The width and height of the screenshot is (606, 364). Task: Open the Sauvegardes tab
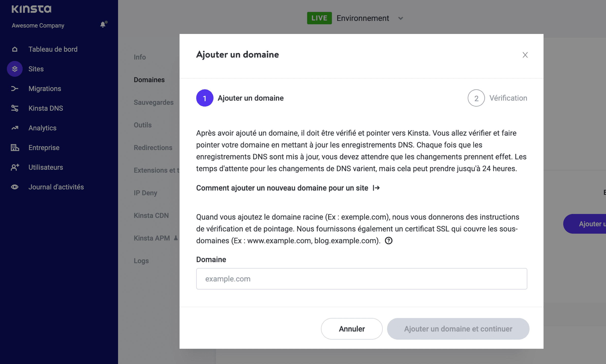[x=153, y=102]
